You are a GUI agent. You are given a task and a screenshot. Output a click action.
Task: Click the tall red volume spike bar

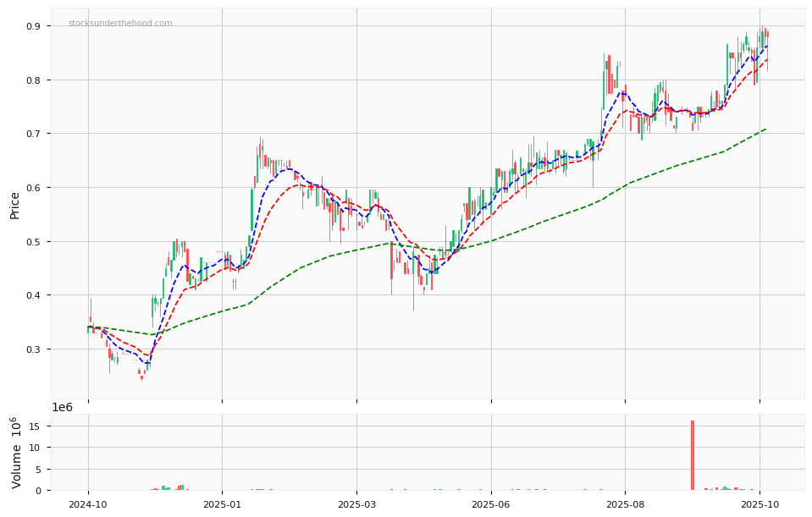click(x=693, y=455)
